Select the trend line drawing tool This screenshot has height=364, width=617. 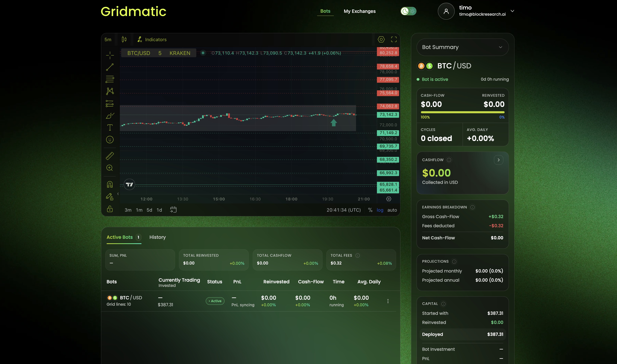(x=110, y=67)
